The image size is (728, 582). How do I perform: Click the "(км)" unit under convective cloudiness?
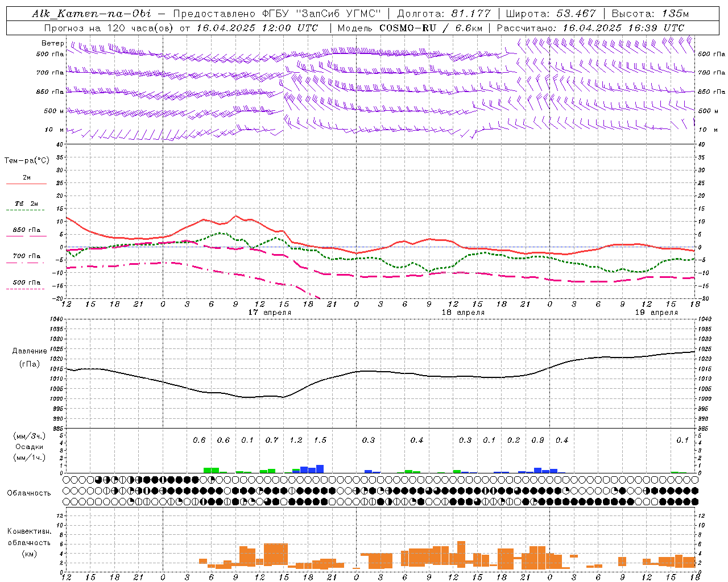tap(29, 554)
